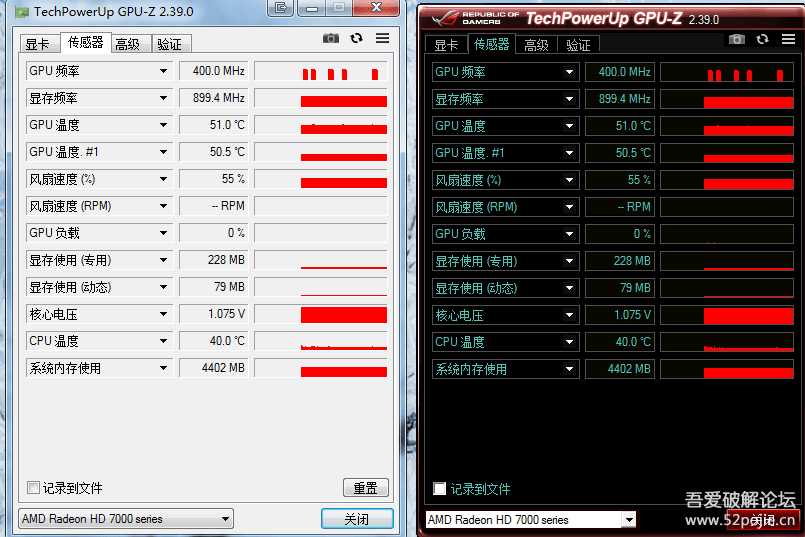Open the hamburger menu in left GPU-Z window
Viewport: 805px width, 537px height.
pos(382,38)
